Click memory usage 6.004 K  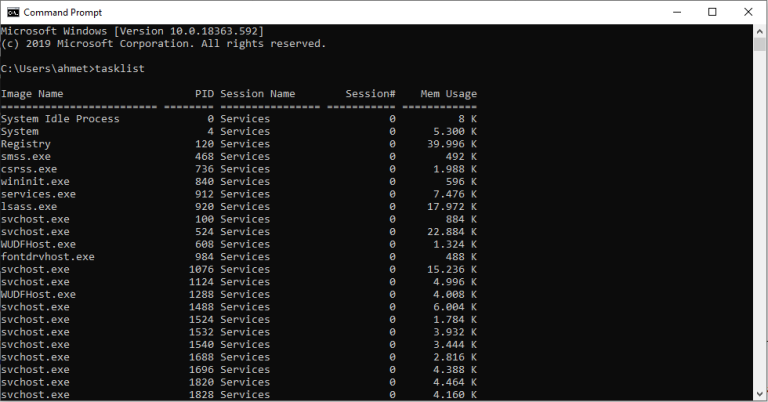click(x=455, y=307)
